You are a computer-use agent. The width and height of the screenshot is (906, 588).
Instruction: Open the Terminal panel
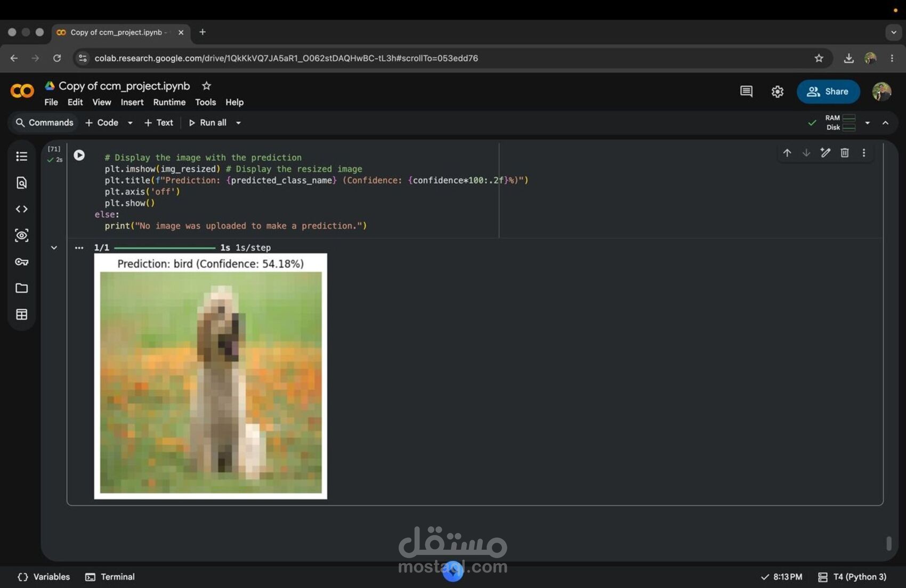pyautogui.click(x=110, y=577)
